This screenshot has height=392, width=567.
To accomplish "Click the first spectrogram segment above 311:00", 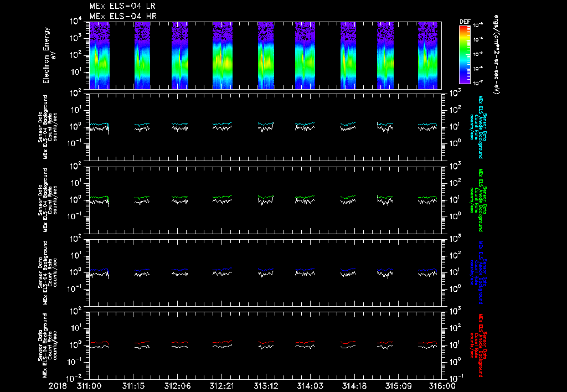I will click(x=100, y=55).
